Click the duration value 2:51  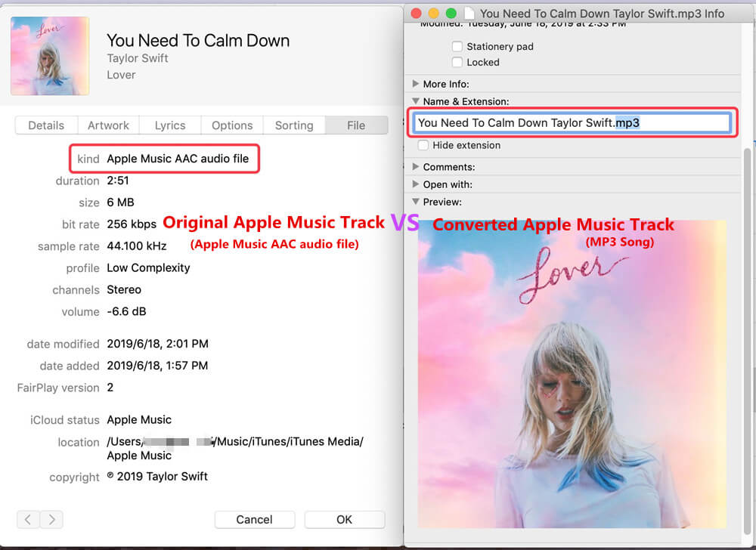(x=118, y=181)
